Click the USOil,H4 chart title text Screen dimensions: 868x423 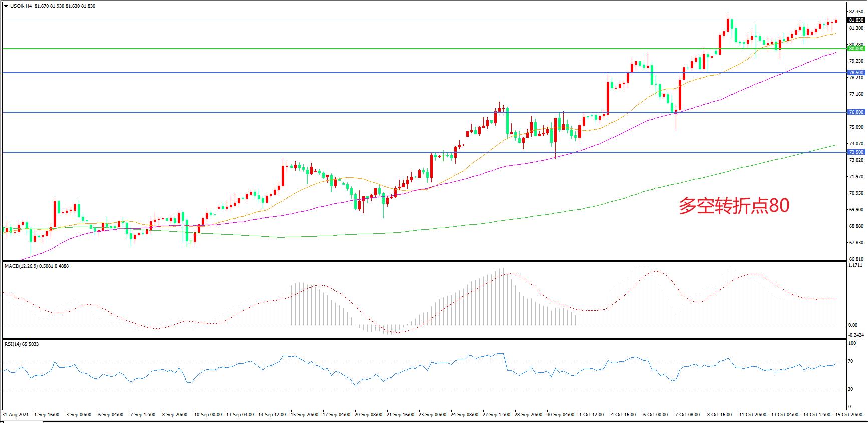point(21,6)
